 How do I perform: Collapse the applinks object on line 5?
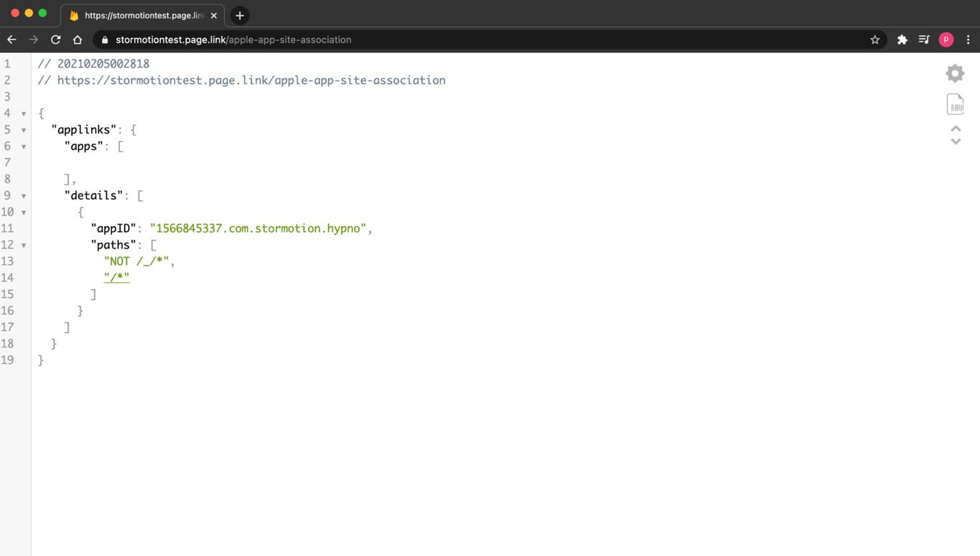[23, 131]
